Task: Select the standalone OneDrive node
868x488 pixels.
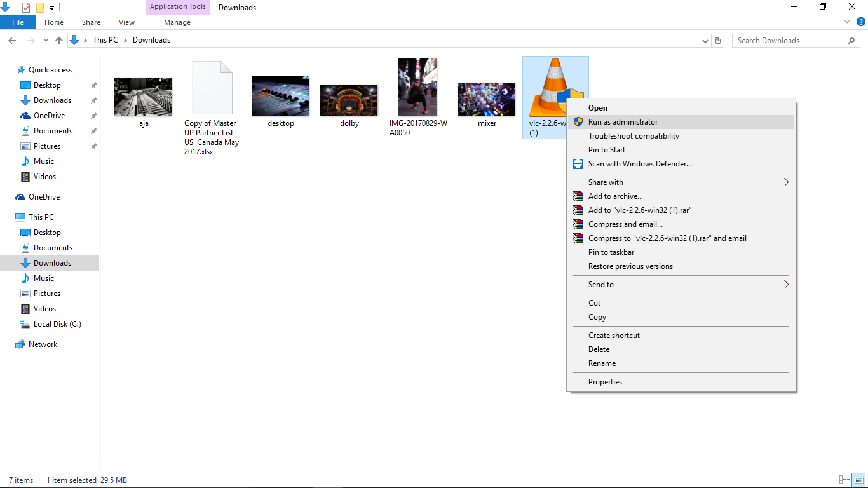Action: (x=44, y=197)
